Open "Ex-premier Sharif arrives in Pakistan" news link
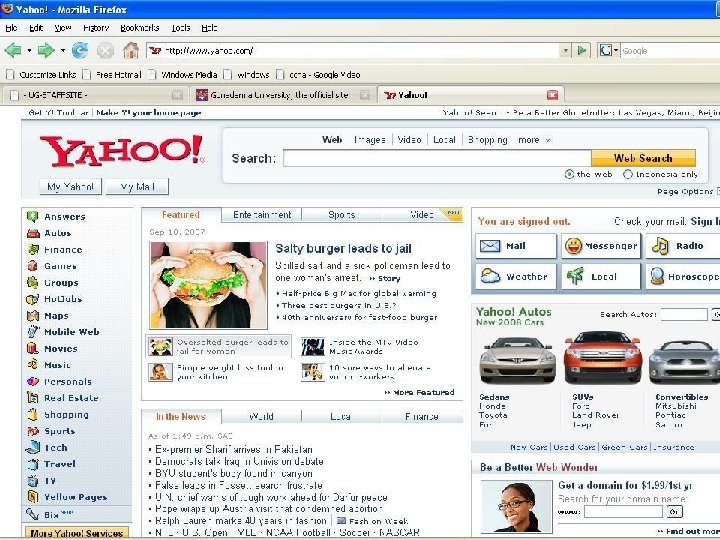This screenshot has width=720, height=540. [234, 450]
